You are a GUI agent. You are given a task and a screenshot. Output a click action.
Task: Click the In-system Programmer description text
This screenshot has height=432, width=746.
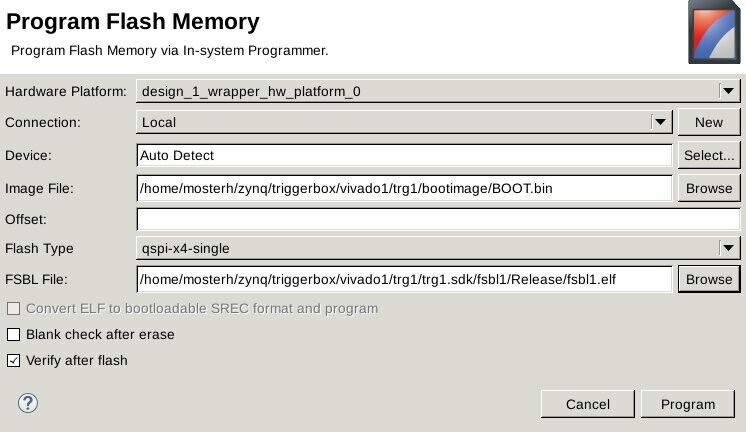pyautogui.click(x=169, y=50)
